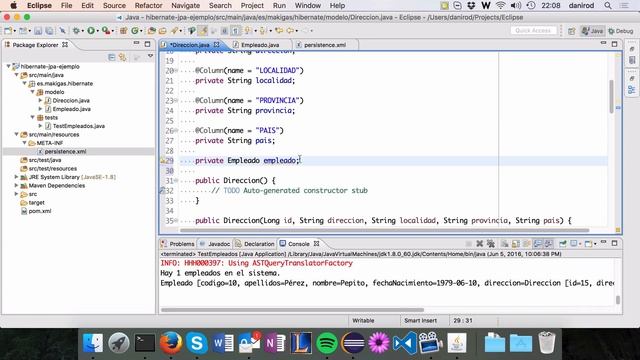Click the Open Perspective icon
The image size is (640, 360).
(x=571, y=31)
